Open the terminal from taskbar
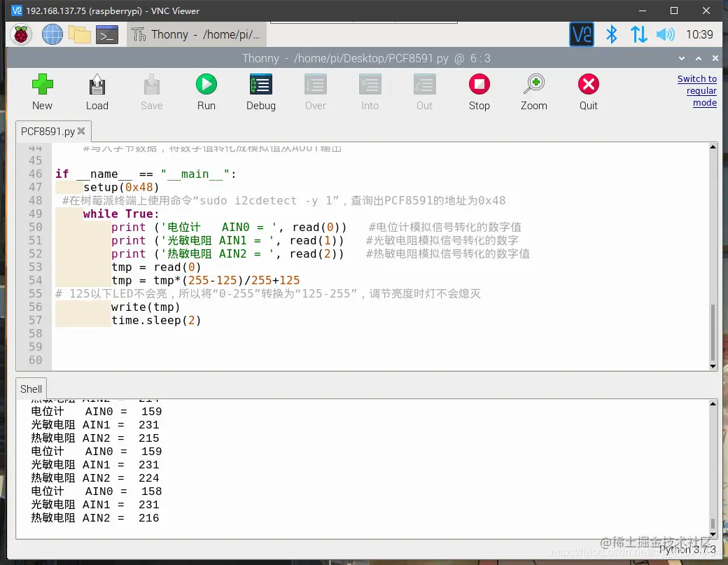The width and height of the screenshot is (728, 565). tap(107, 34)
